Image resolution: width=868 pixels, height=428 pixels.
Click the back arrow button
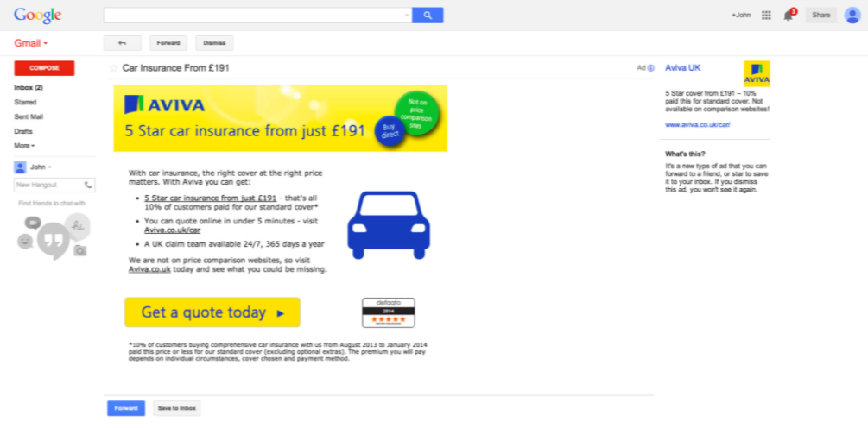click(123, 42)
